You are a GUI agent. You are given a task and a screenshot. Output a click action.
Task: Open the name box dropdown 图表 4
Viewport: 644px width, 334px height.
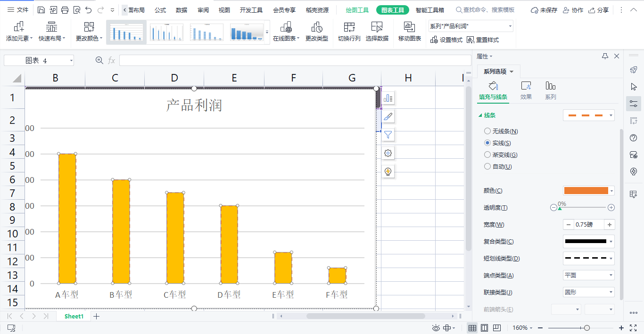click(x=71, y=60)
